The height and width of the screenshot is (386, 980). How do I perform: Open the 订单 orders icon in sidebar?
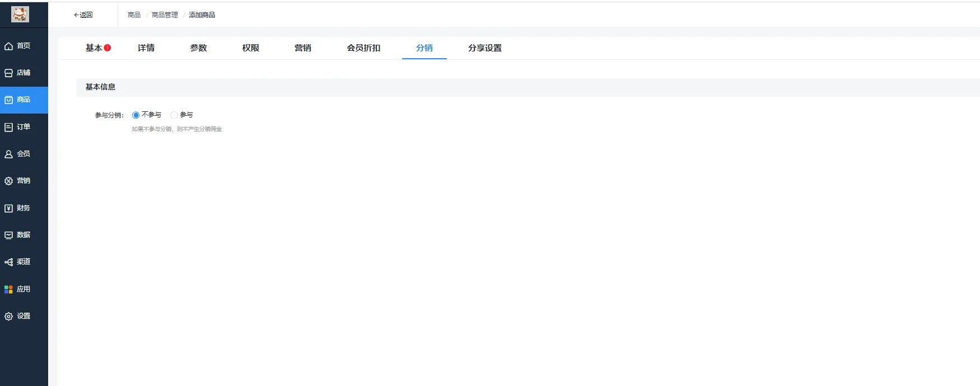point(9,127)
